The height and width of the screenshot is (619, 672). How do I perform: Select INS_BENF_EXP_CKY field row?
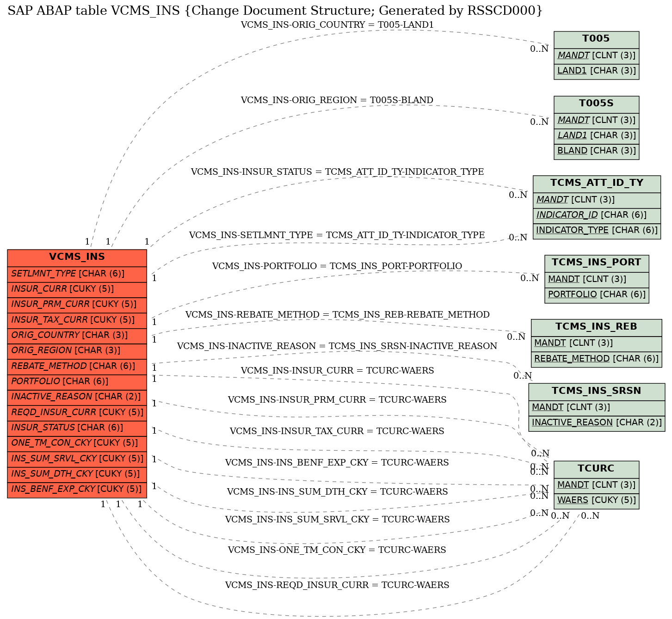tap(77, 490)
